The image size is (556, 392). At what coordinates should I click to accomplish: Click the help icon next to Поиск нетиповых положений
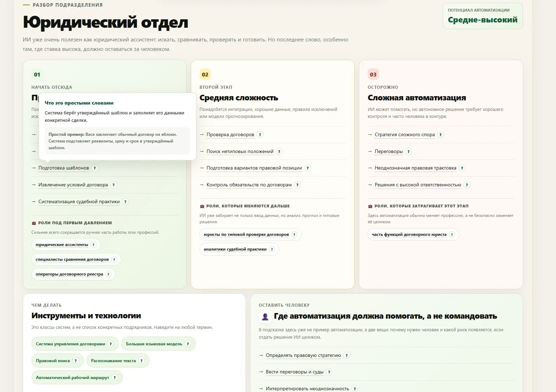pyautogui.click(x=279, y=152)
